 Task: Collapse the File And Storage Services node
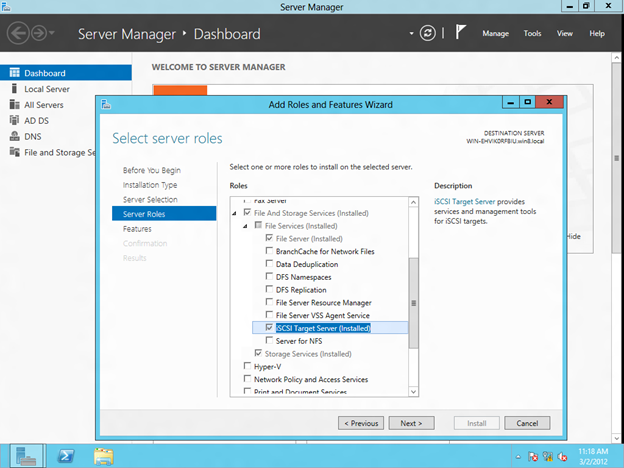click(x=236, y=213)
